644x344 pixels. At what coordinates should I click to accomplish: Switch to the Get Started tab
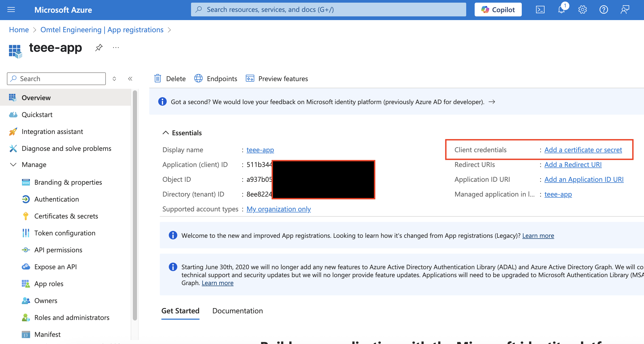[180, 311]
